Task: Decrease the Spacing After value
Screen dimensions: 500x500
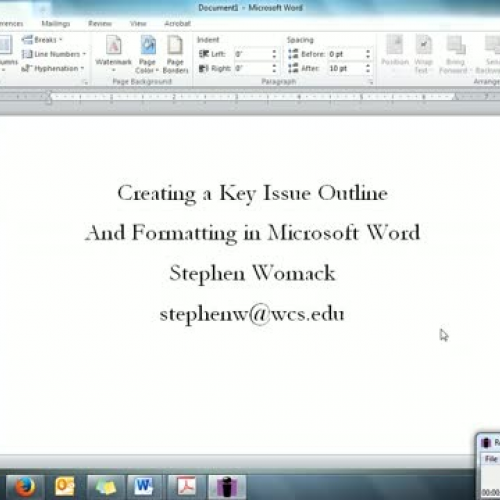Action: click(x=368, y=71)
